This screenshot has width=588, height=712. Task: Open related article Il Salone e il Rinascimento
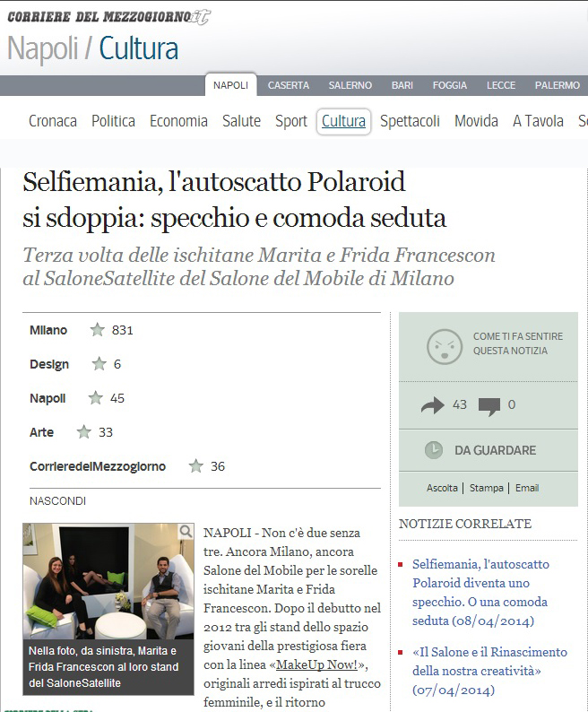[490, 671]
